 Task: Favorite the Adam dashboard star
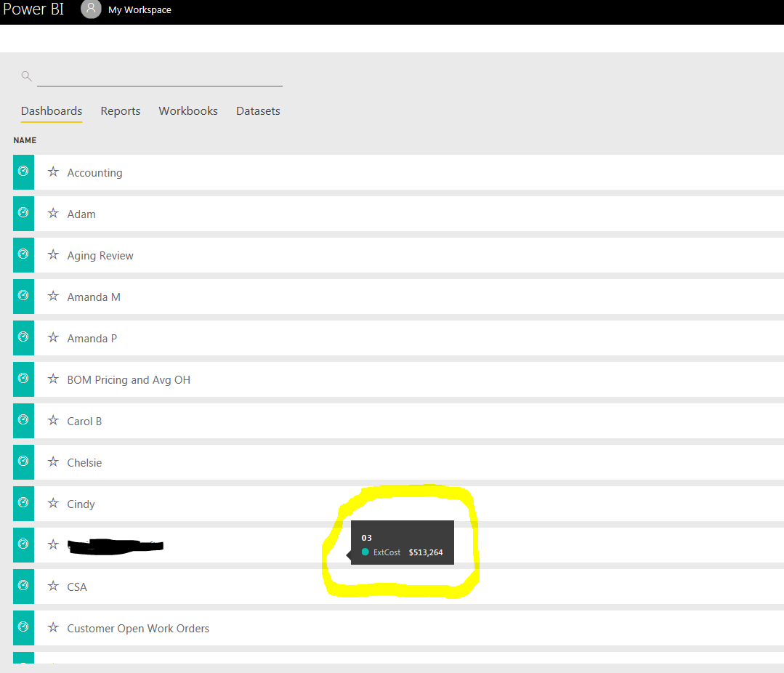53,214
